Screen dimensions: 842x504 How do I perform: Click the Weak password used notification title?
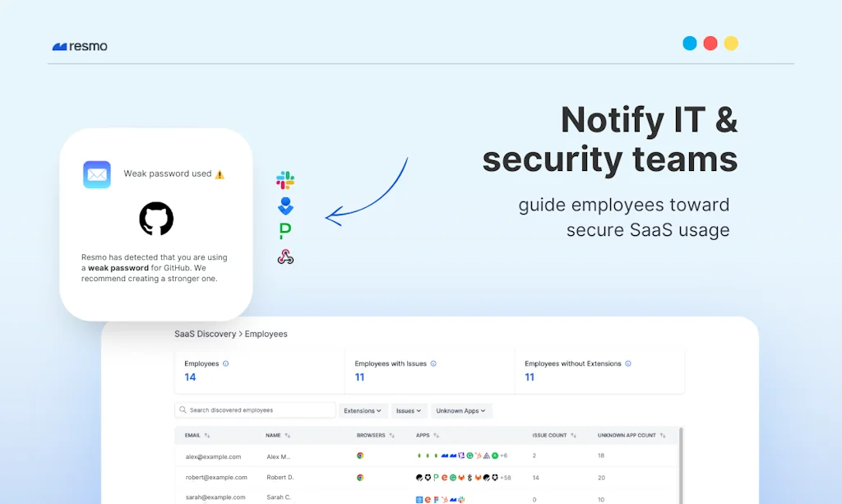coord(168,173)
